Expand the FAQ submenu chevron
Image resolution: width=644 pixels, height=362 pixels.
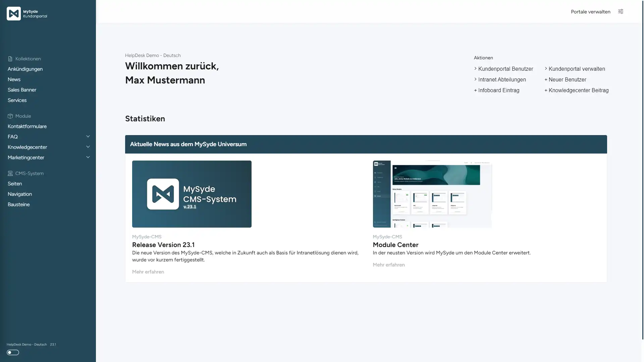(x=88, y=136)
